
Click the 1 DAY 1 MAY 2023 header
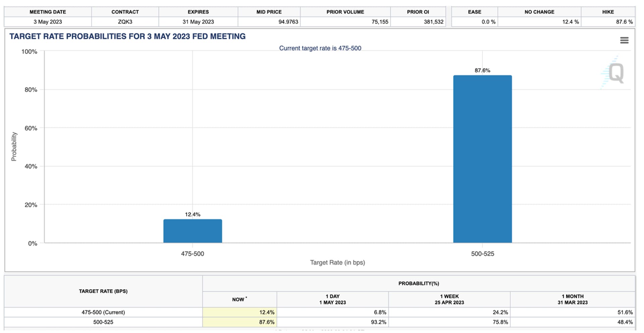pos(332,299)
